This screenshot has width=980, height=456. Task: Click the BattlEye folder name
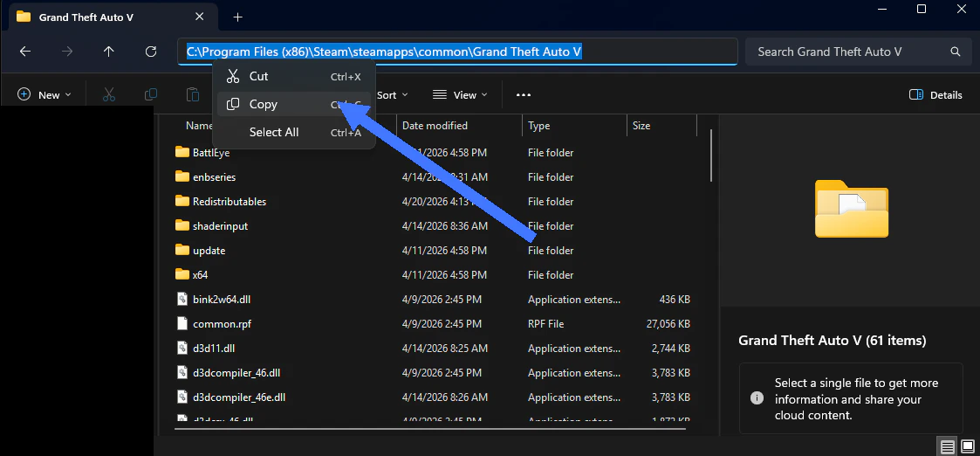point(211,153)
